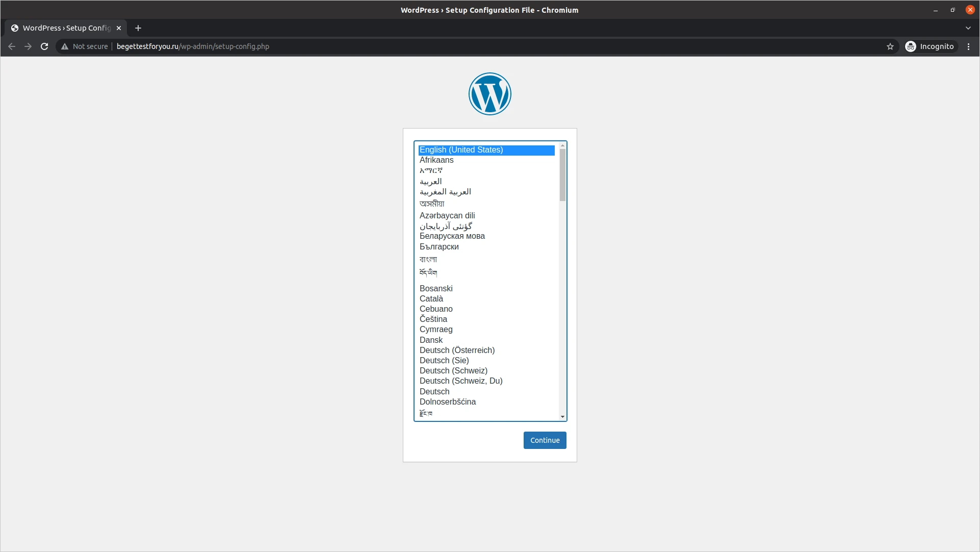Close the WordPress Setup Config tab
The image size is (980, 552).
click(118, 28)
